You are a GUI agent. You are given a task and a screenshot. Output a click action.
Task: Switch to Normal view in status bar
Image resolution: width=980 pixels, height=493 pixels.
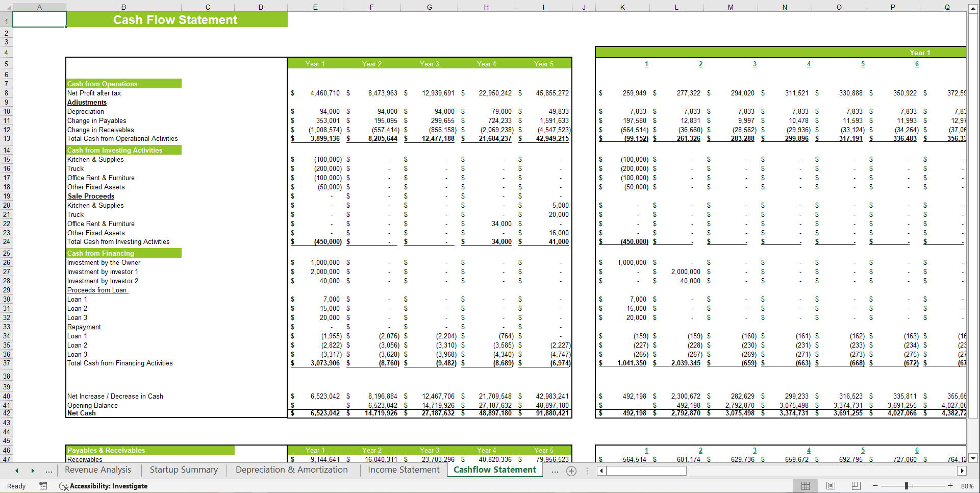point(806,486)
